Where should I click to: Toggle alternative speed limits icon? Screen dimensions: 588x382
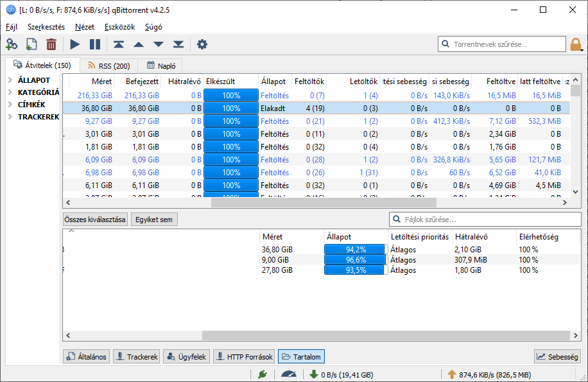pos(289,374)
